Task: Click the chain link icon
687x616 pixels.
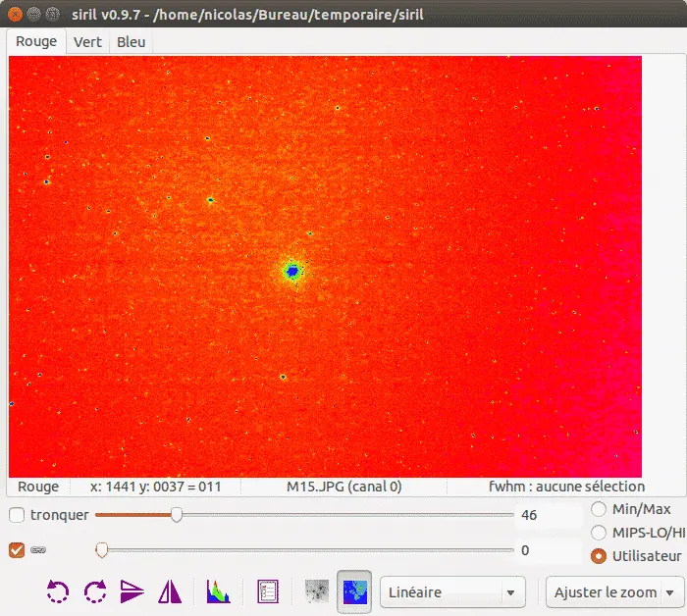Action: point(38,550)
